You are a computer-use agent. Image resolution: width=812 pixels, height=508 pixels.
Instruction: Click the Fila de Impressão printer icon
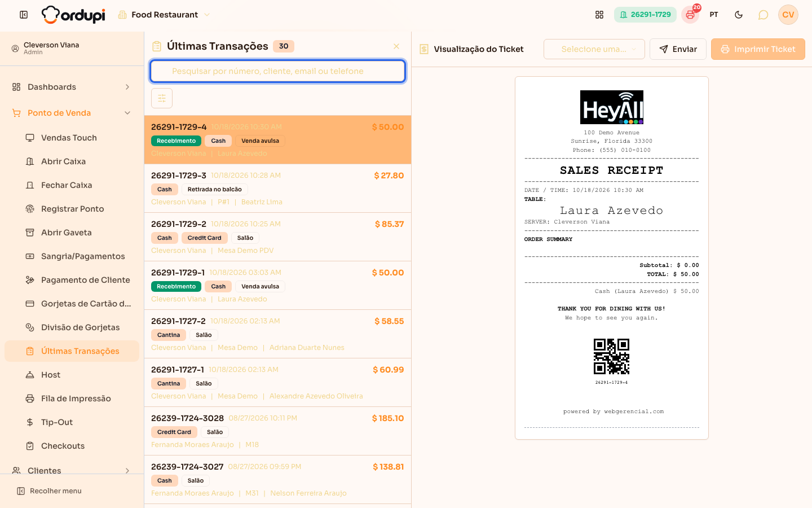click(30, 398)
